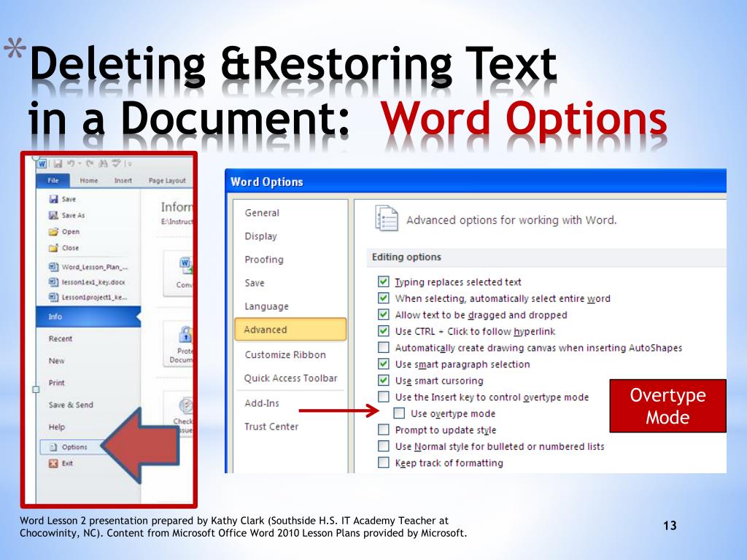Select Add-Ins category in Word Options

(x=262, y=403)
